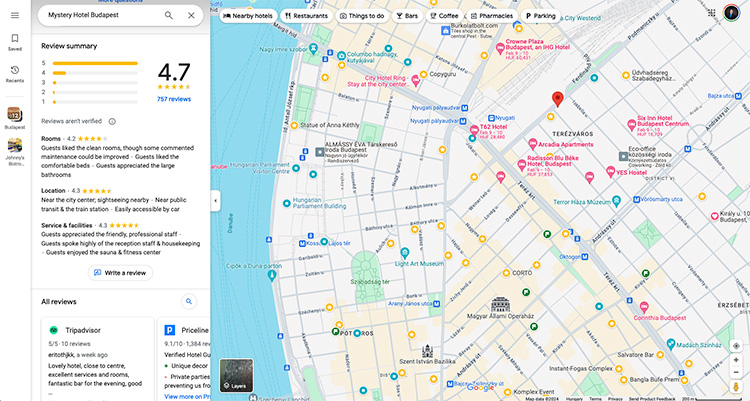Show Bars on the map

[407, 16]
